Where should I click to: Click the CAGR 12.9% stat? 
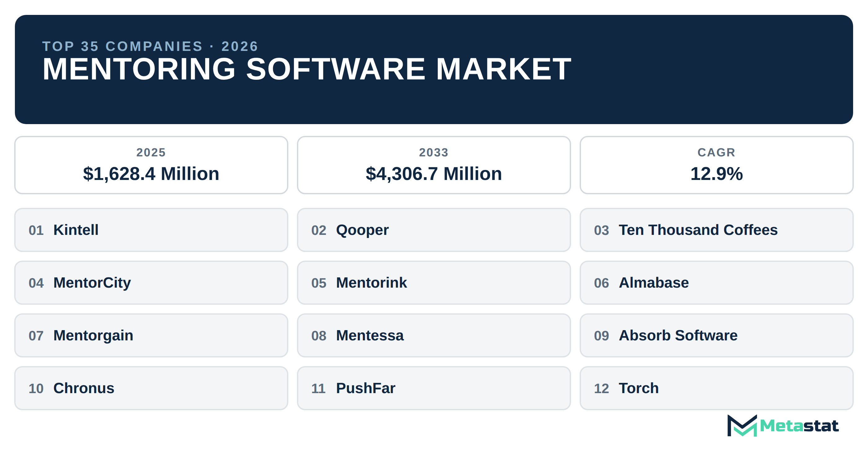(x=716, y=165)
